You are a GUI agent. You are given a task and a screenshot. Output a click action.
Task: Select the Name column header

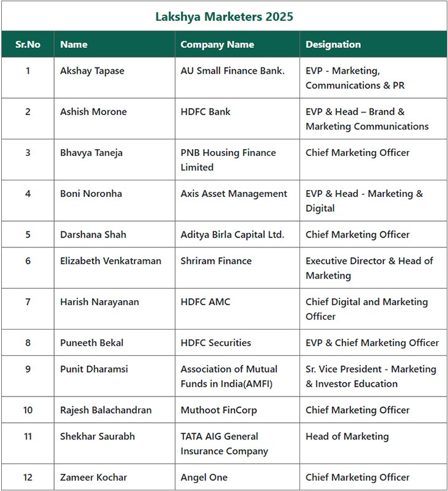115,44
